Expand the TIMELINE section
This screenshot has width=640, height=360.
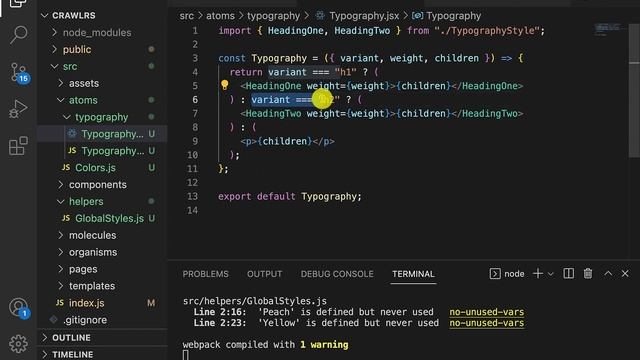pos(102,354)
